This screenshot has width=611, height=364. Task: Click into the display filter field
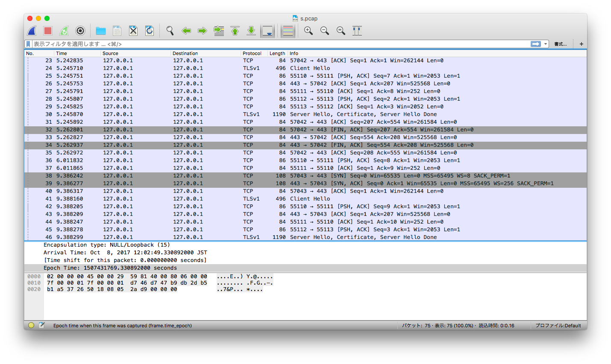coord(280,44)
